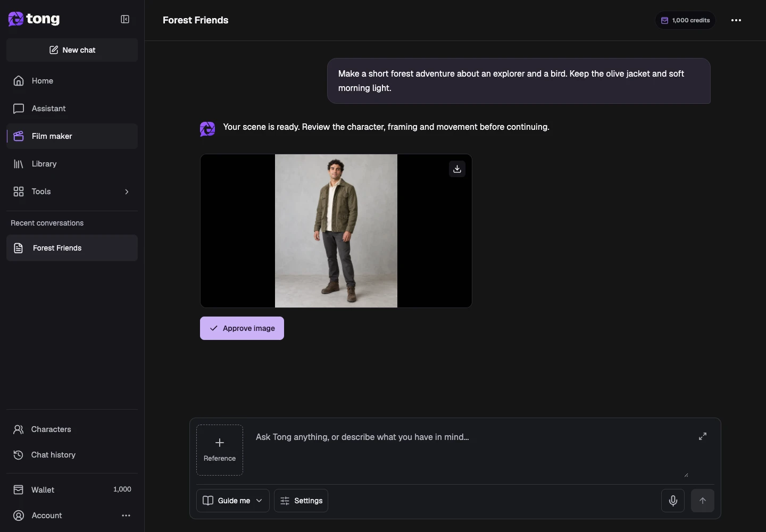This screenshot has height=532, width=766.
Task: Open the explorer scene image
Action: click(x=336, y=231)
